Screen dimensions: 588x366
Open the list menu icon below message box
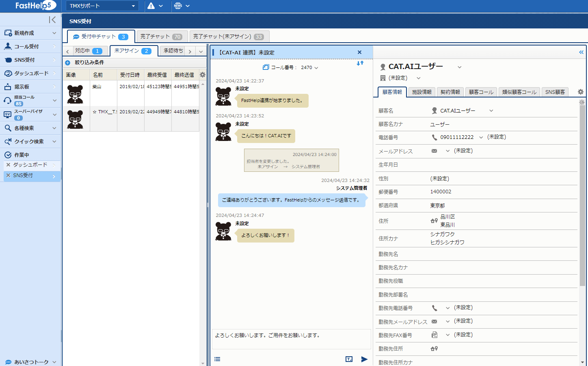[217, 359]
